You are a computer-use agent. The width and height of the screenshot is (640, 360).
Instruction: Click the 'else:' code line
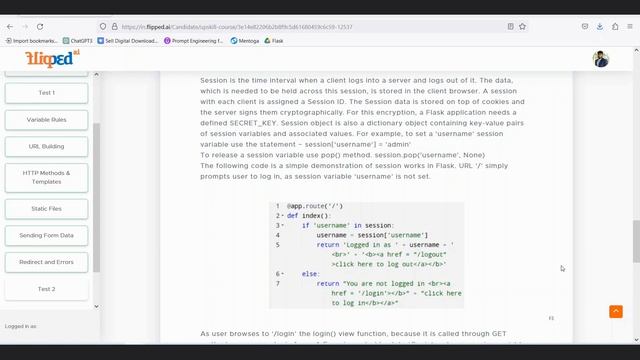pyautogui.click(x=311, y=274)
